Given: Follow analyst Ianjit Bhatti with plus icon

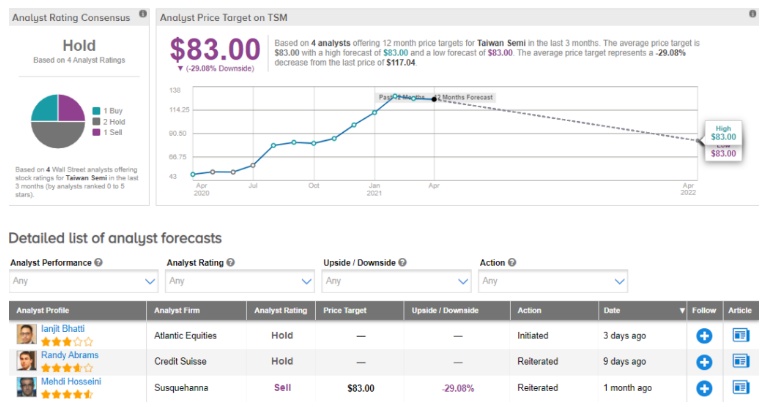Looking at the screenshot, I should coord(704,336).
